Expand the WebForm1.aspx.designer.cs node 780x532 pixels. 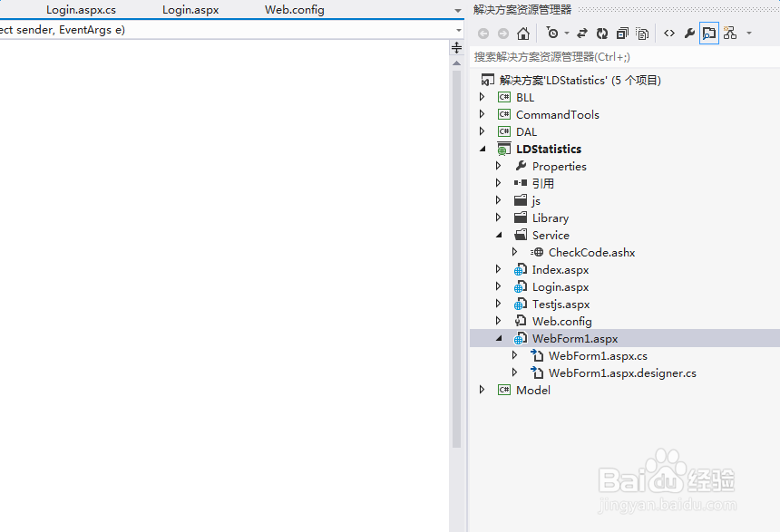(515, 372)
